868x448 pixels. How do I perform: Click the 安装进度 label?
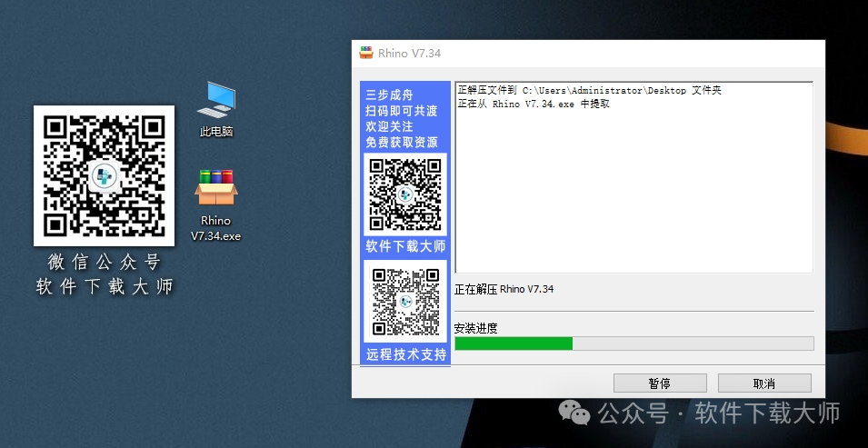point(475,328)
